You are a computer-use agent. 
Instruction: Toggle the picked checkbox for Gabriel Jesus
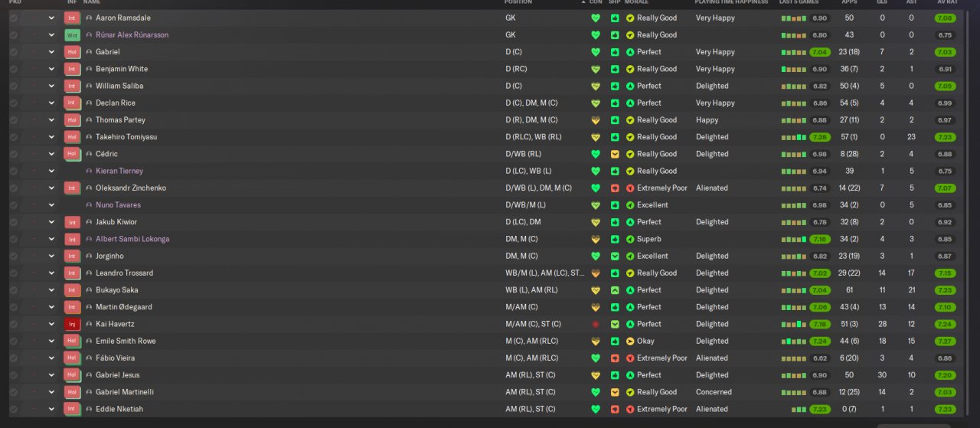click(13, 375)
